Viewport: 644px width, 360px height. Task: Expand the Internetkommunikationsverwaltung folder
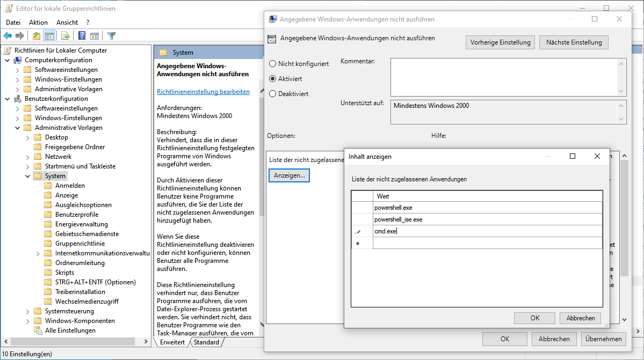tap(38, 253)
